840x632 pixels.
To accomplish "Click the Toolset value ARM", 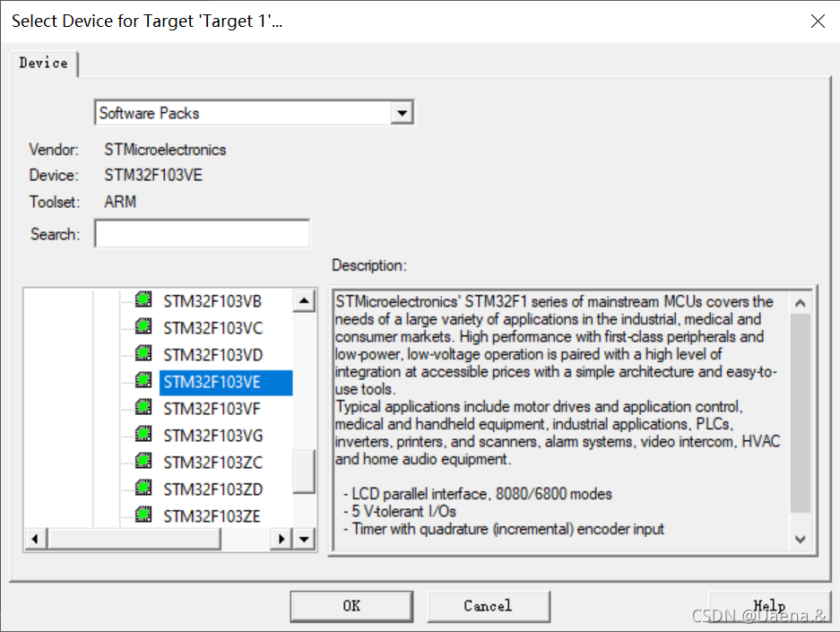I will coord(120,202).
